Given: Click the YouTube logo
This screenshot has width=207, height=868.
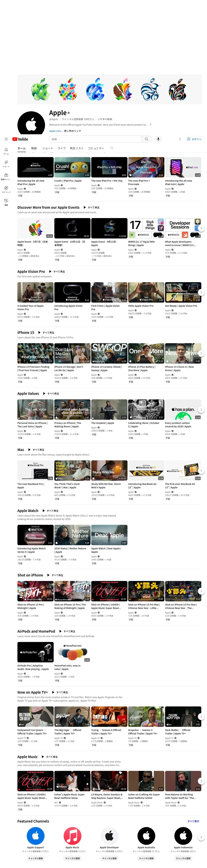Looking at the screenshot, I should (20, 139).
